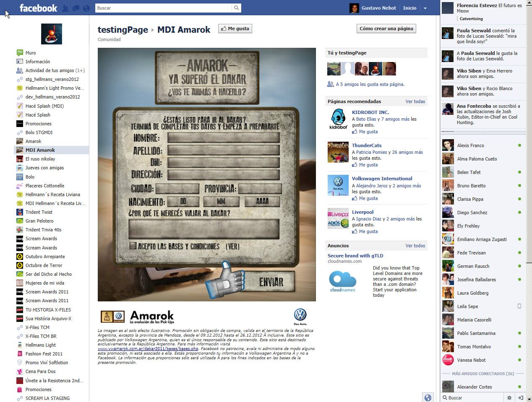The image size is (532, 402).
Task: Select Hacé Splash (MDI) in sidebar
Action: point(44,106)
